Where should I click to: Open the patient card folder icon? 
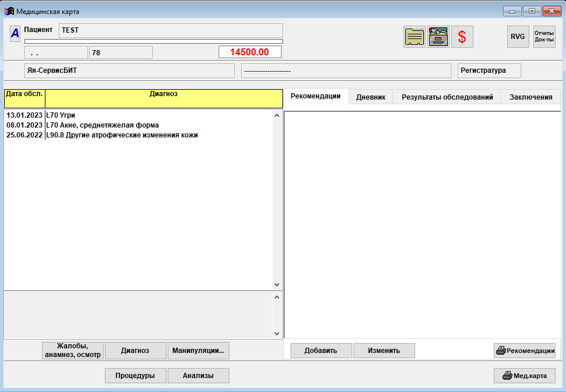coord(414,37)
